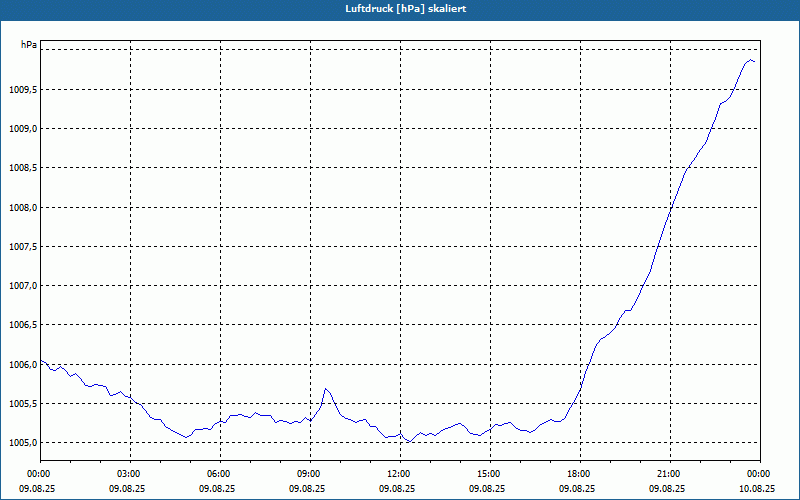The height and width of the screenshot is (500, 800).
Task: Click the 10.08.25 date label
Action: [x=757, y=488]
